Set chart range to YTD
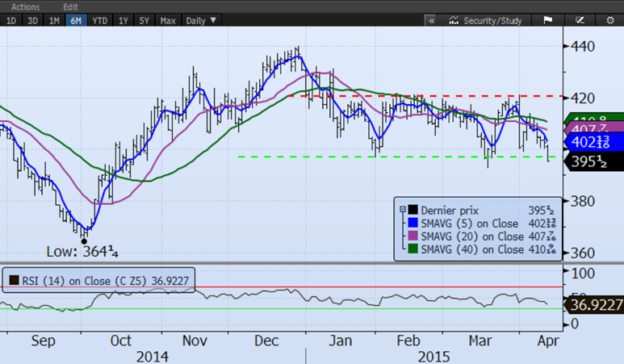624x364 pixels. tap(100, 20)
